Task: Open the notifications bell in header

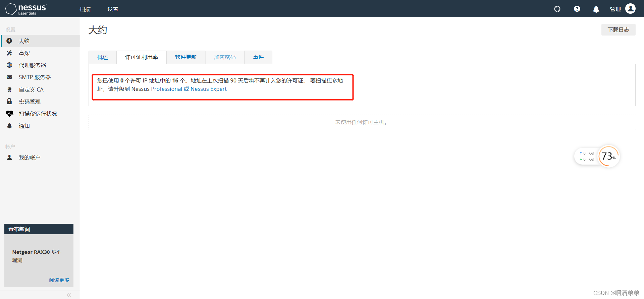Action: tap(596, 9)
